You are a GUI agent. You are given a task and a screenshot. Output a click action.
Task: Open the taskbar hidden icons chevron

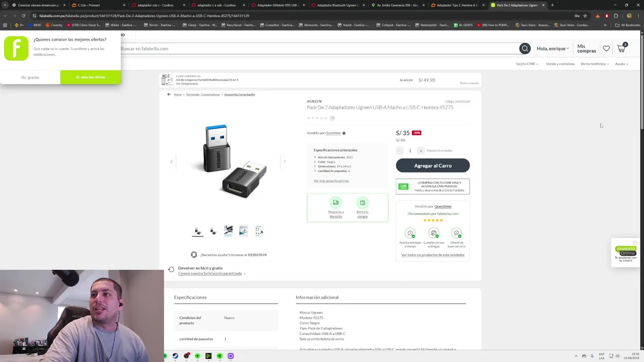coord(576,356)
